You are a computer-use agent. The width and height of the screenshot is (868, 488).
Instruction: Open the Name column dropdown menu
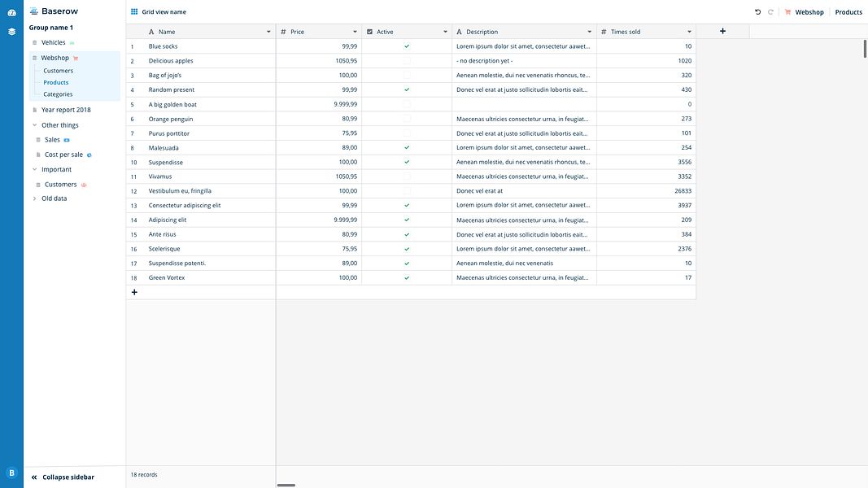(268, 30)
